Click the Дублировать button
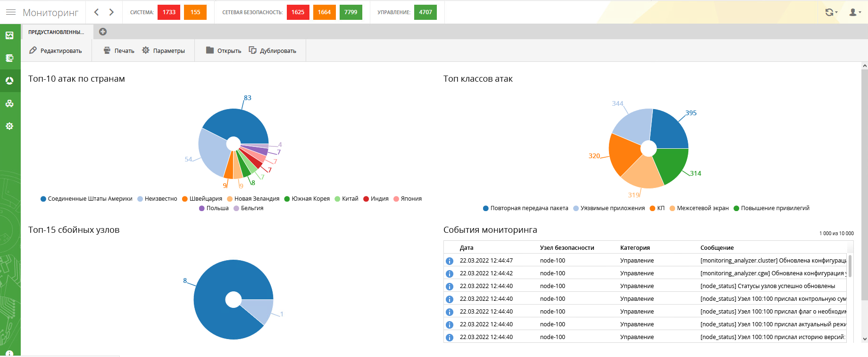This screenshot has height=357, width=868. tap(273, 51)
